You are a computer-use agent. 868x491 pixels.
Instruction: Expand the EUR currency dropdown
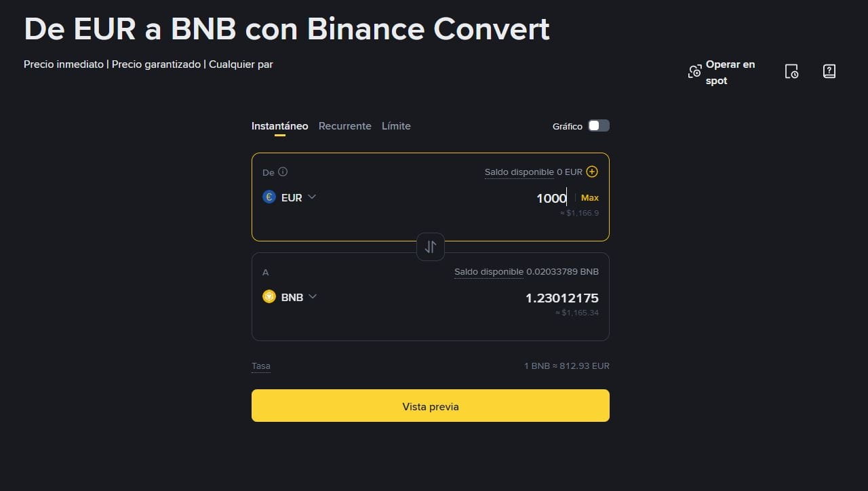pyautogui.click(x=312, y=197)
